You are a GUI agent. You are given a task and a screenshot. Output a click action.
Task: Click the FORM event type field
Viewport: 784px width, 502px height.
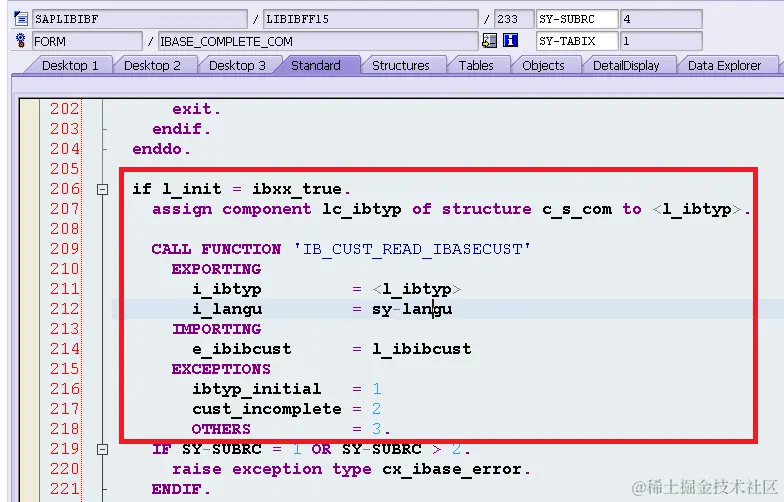click(x=87, y=41)
